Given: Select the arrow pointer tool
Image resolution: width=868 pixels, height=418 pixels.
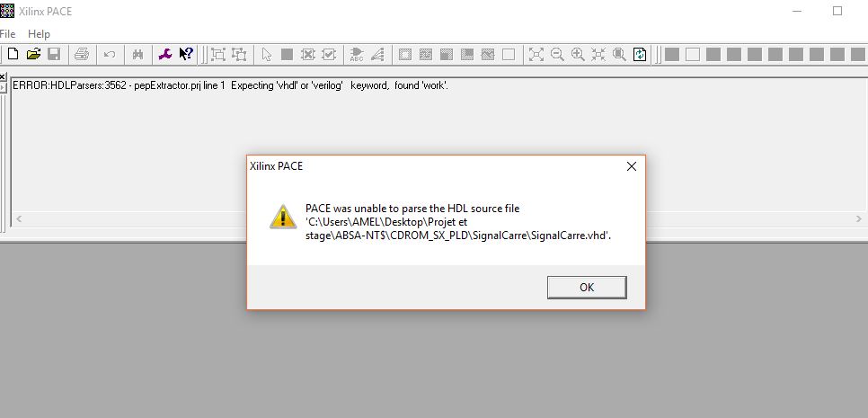Looking at the screenshot, I should point(267,54).
